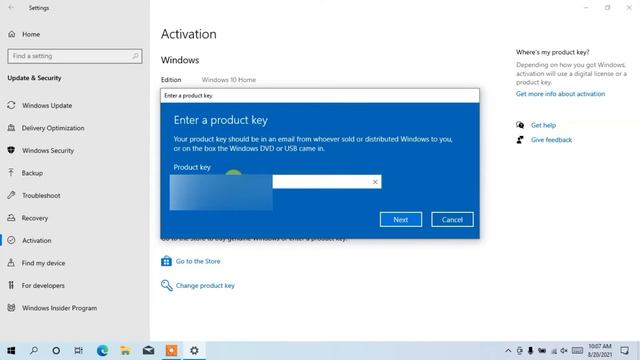Open File Explorer from taskbar

click(x=125, y=350)
